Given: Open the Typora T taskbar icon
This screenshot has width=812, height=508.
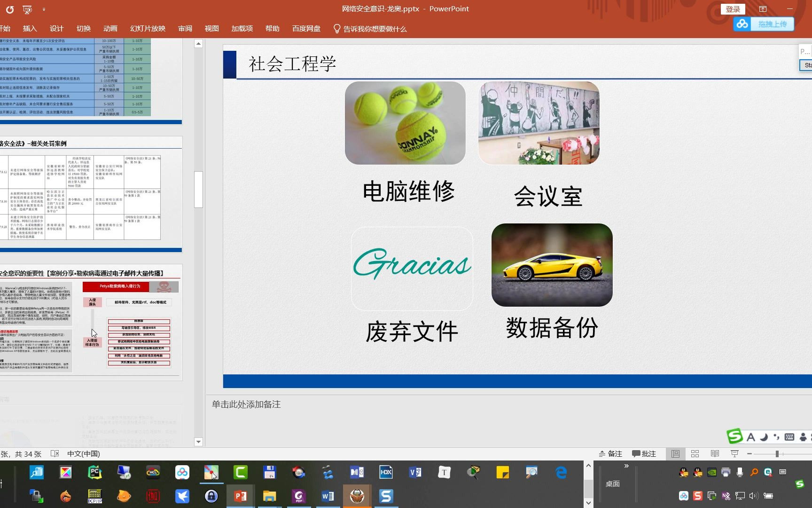Looking at the screenshot, I should point(445,472).
